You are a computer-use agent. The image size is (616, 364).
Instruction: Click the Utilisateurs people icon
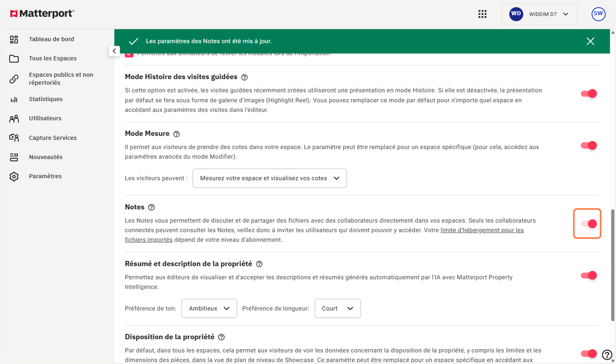point(14,119)
